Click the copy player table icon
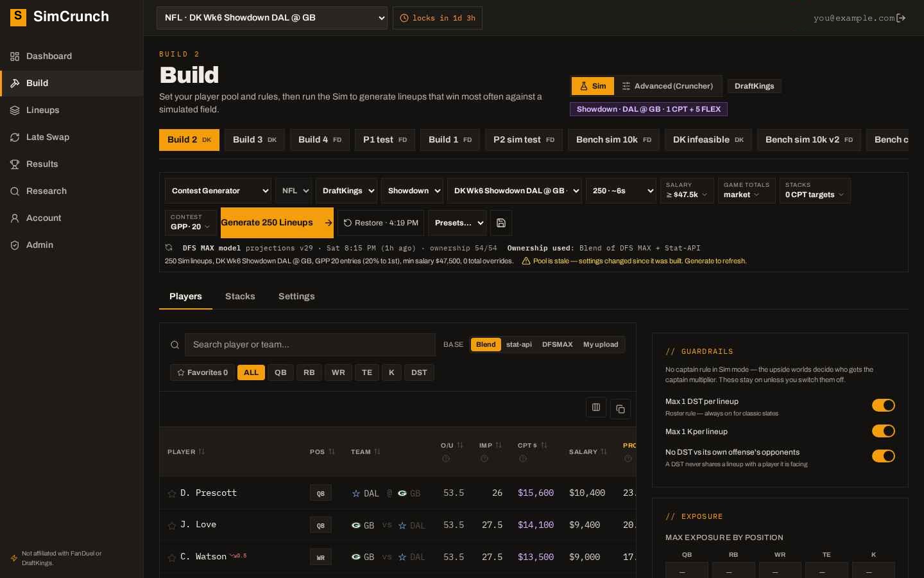This screenshot has width=924, height=578. pyautogui.click(x=620, y=408)
